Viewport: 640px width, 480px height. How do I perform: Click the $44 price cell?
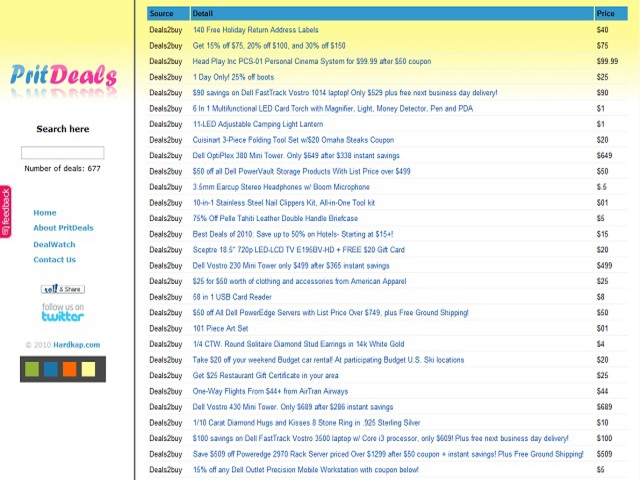pos(602,391)
